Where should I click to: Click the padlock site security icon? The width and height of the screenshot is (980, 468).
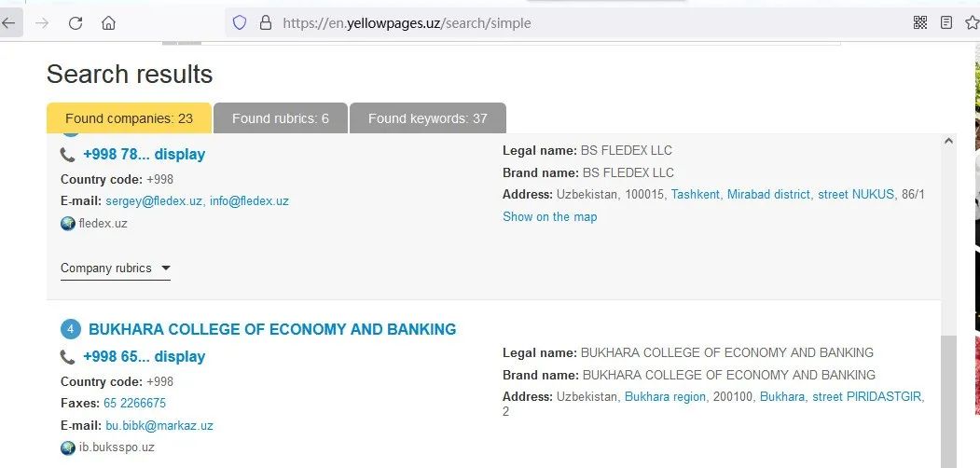[x=266, y=23]
